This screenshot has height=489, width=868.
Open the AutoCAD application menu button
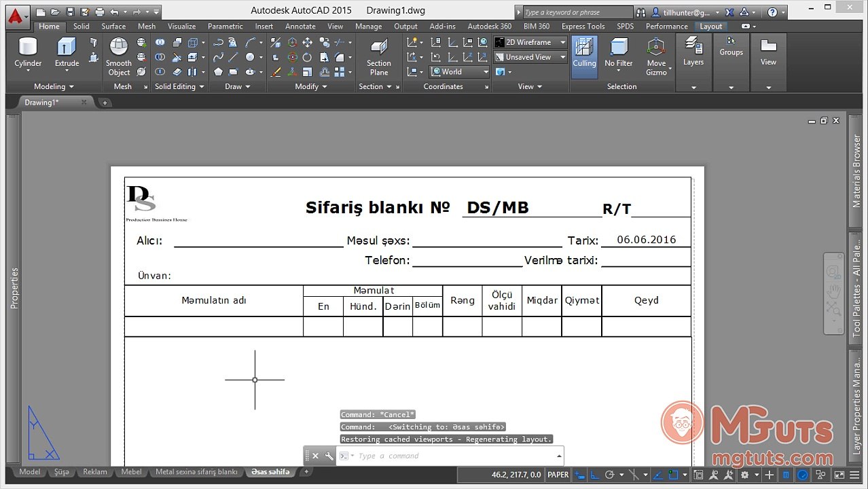click(16, 15)
